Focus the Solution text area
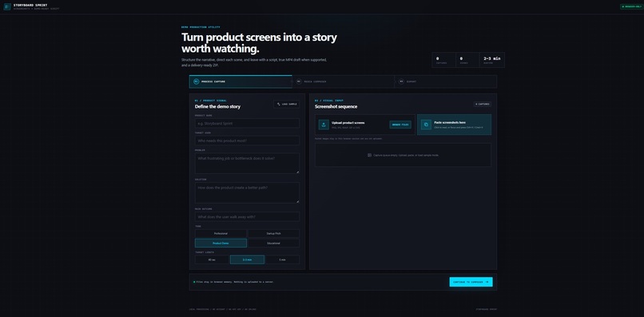Viewport: 644px width, 317px height. [x=247, y=192]
